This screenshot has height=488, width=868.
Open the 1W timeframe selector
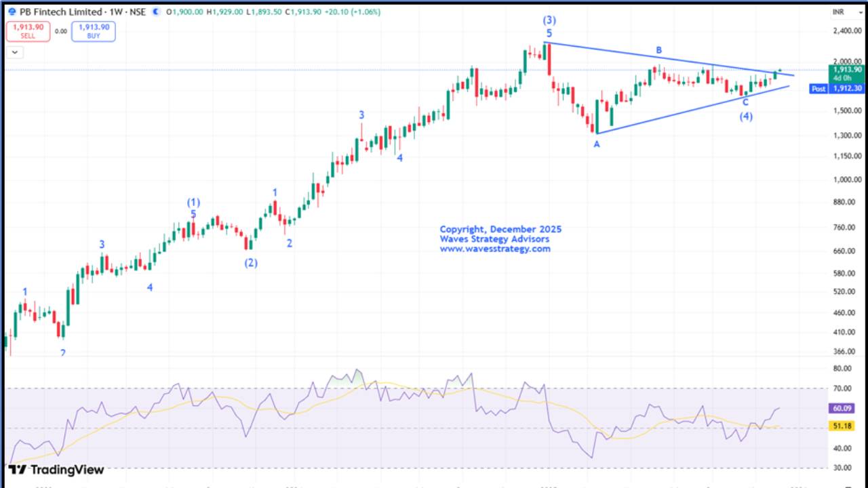(x=115, y=10)
